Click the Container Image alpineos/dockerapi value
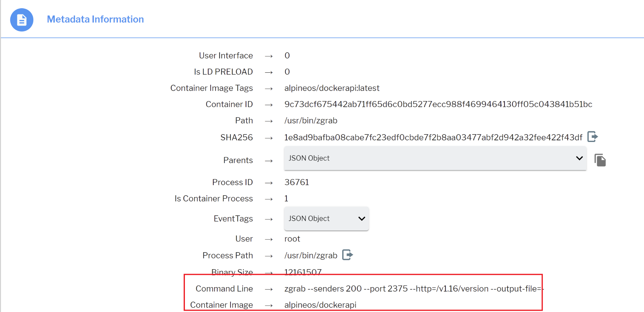This screenshot has height=312, width=644. click(x=320, y=305)
